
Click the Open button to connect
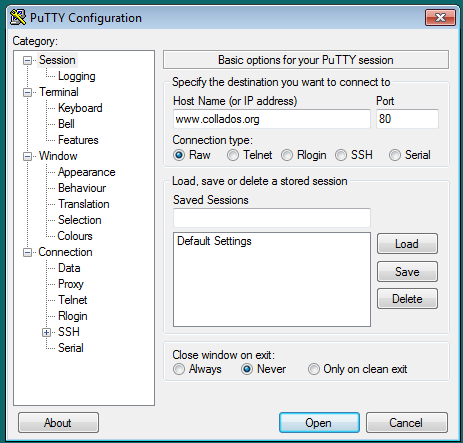(x=319, y=423)
